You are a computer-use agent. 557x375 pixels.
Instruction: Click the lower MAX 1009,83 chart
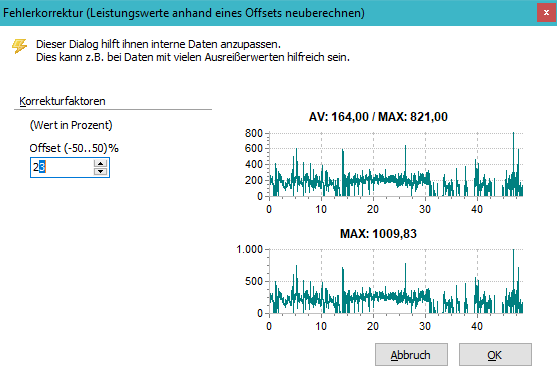coord(396,281)
